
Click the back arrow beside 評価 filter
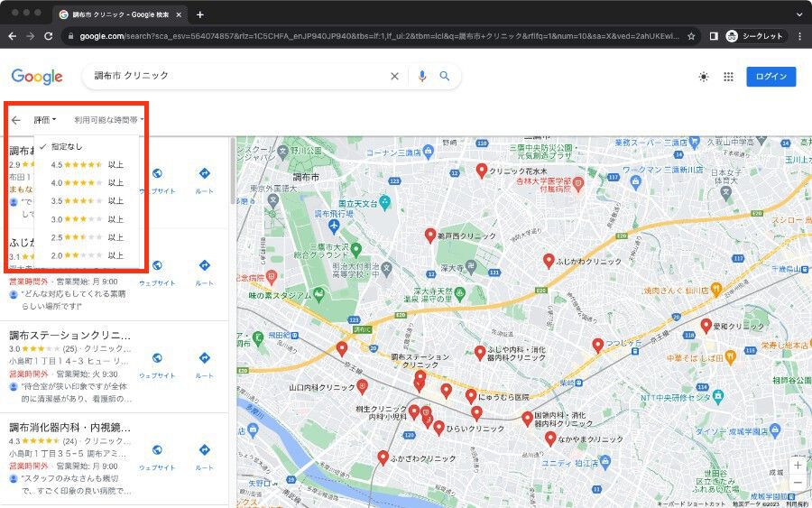pyautogui.click(x=15, y=120)
